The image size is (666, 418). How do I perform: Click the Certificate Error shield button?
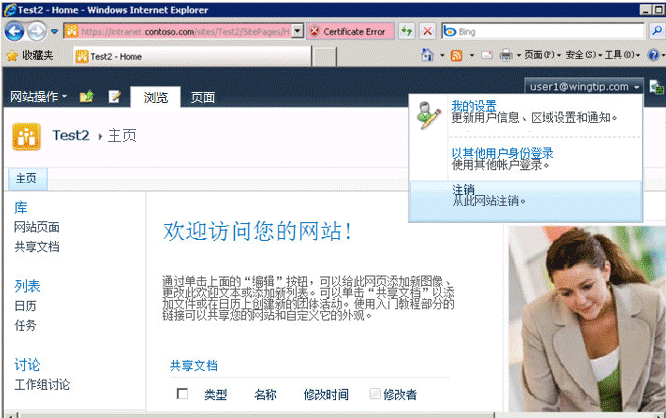click(x=350, y=31)
